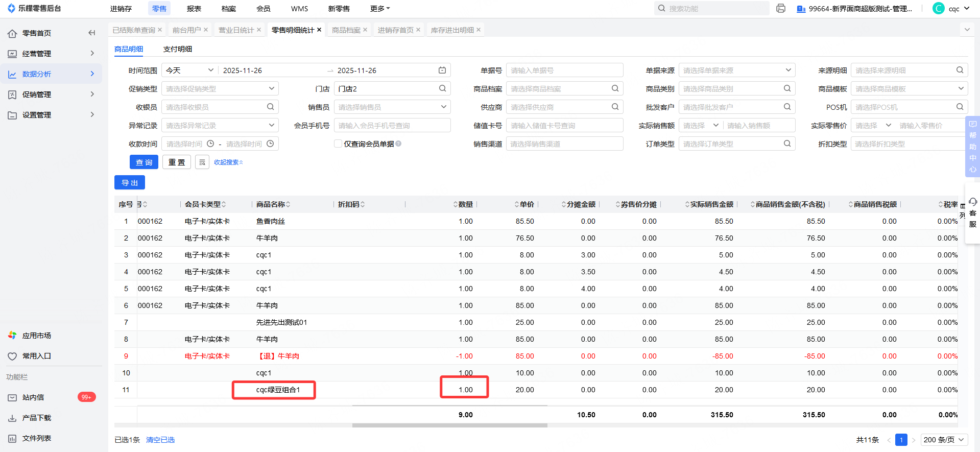Open the 帮助中心 side panel

pyautogui.click(x=973, y=147)
